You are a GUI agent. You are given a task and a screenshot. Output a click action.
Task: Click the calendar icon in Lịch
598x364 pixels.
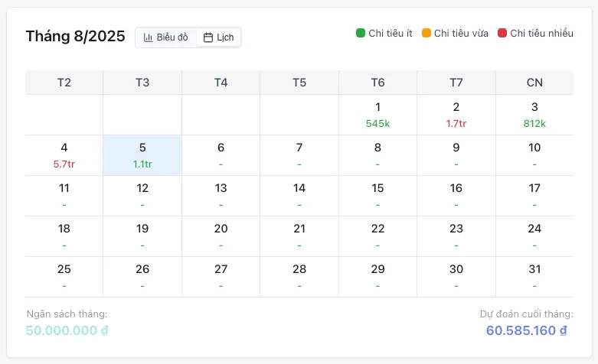tap(208, 37)
